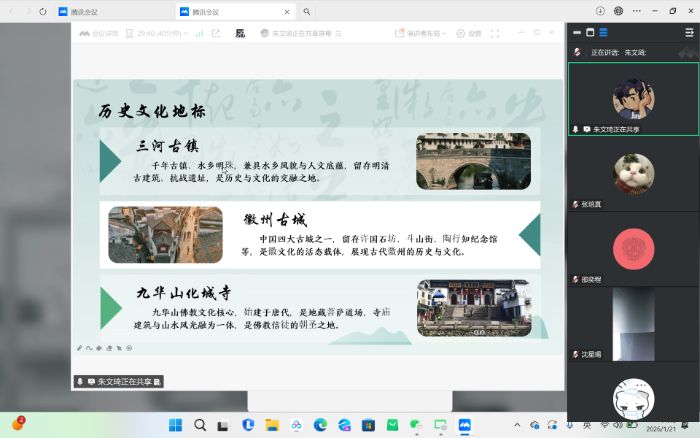Viewport: 700px width, 438px height.
Task: Select 朱文琦's video thumbnail
Action: [x=632, y=98]
